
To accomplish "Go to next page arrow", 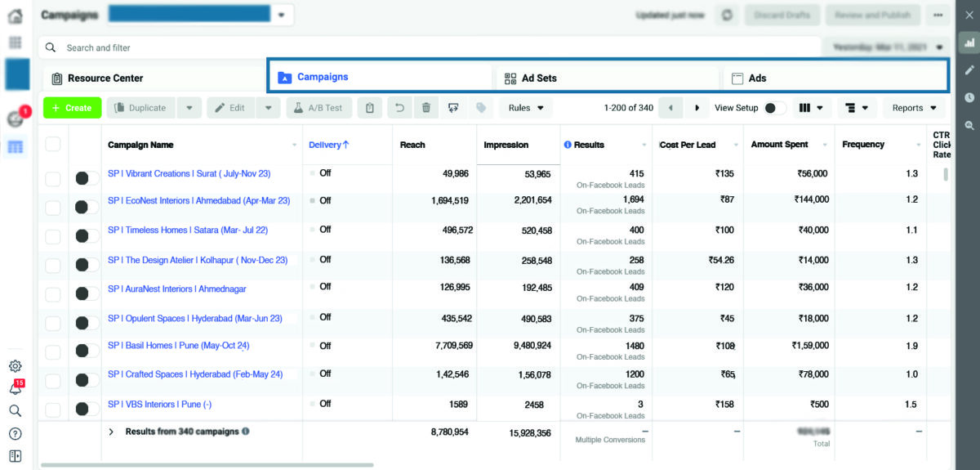I will (x=697, y=108).
